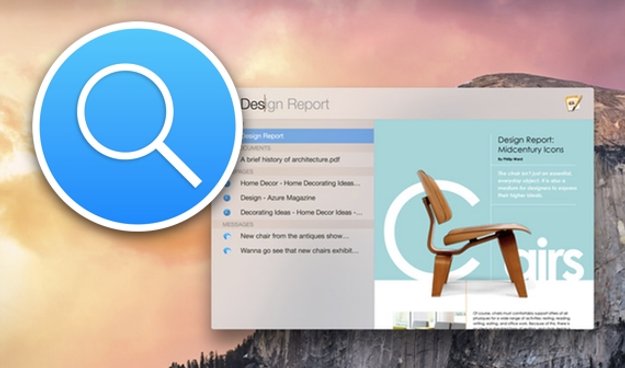This screenshot has height=368, width=625.
Task: Open A brief history of architecture.pdf
Action: pyautogui.click(x=290, y=160)
